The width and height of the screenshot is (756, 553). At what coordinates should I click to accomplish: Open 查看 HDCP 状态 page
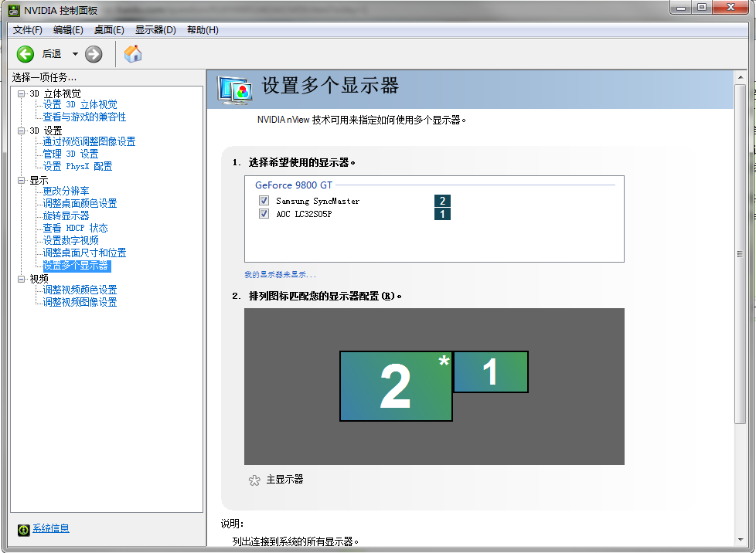[x=75, y=228]
